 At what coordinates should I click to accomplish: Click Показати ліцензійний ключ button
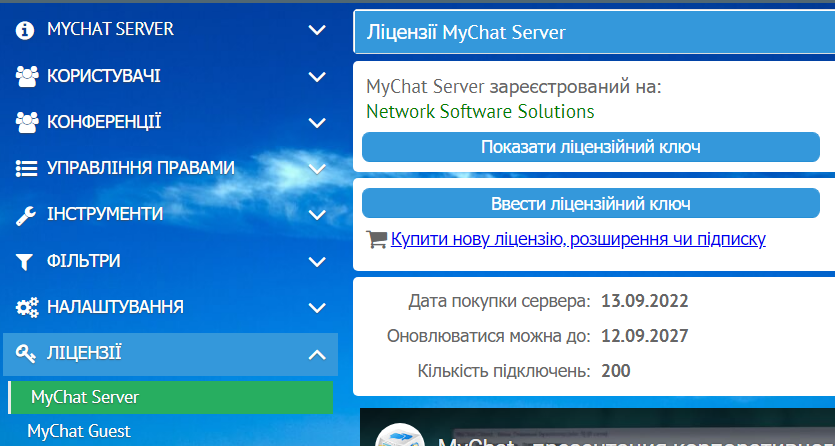(x=591, y=147)
